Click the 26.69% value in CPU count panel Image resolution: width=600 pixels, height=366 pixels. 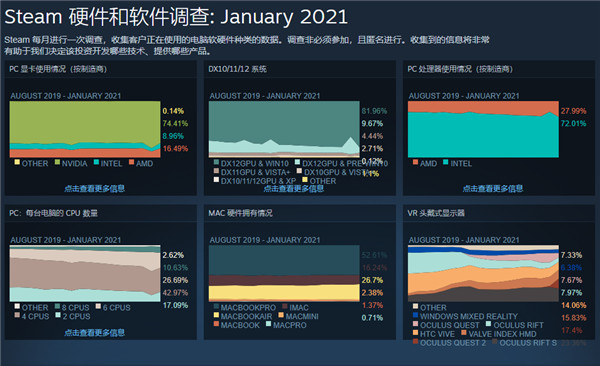pyautogui.click(x=175, y=280)
